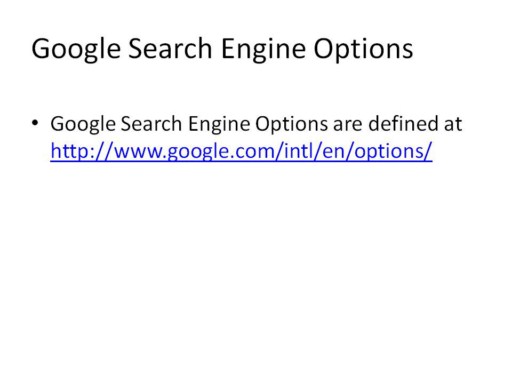Click the 'options/' ending of the URL
The image size is (512, 384).
click(393, 151)
